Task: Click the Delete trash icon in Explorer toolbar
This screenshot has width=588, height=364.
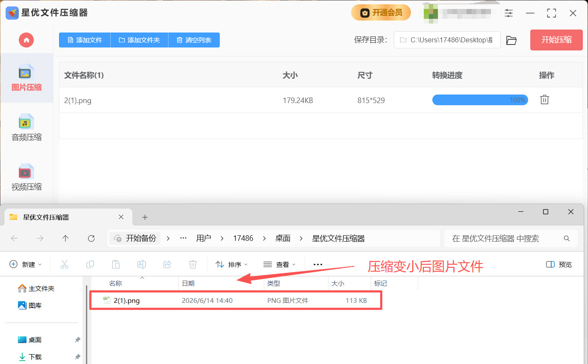Action: click(193, 264)
